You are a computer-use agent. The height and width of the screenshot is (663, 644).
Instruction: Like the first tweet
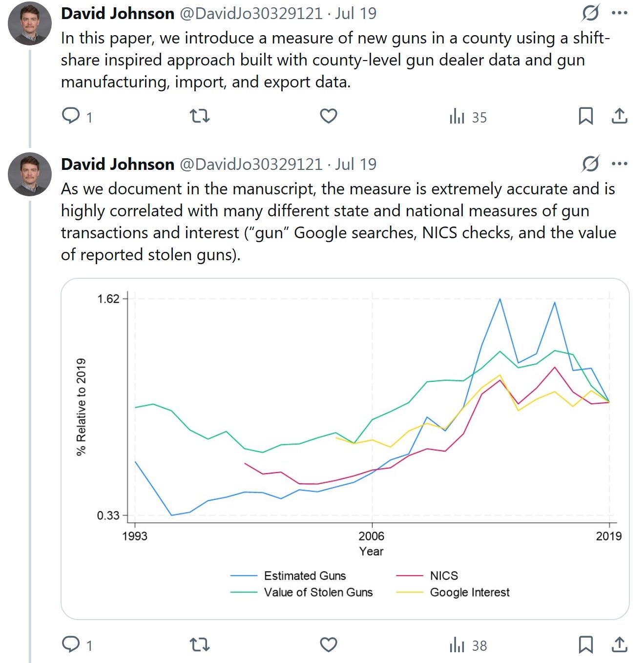pyautogui.click(x=328, y=116)
